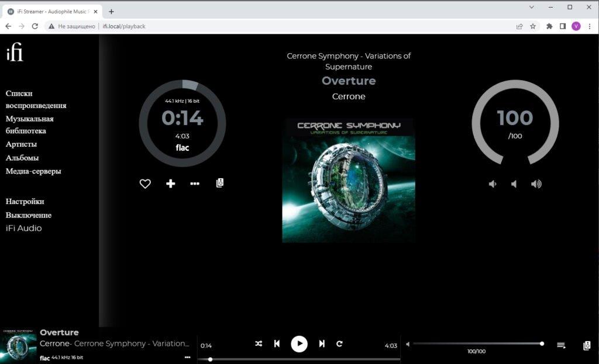Open more options below the time dial
Viewport: 599px width, 364px height.
coord(195,183)
